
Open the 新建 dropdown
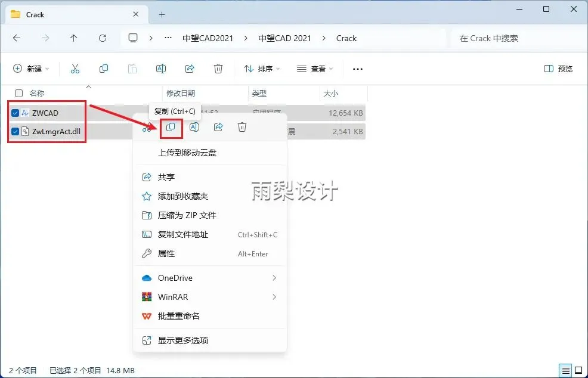[31, 69]
